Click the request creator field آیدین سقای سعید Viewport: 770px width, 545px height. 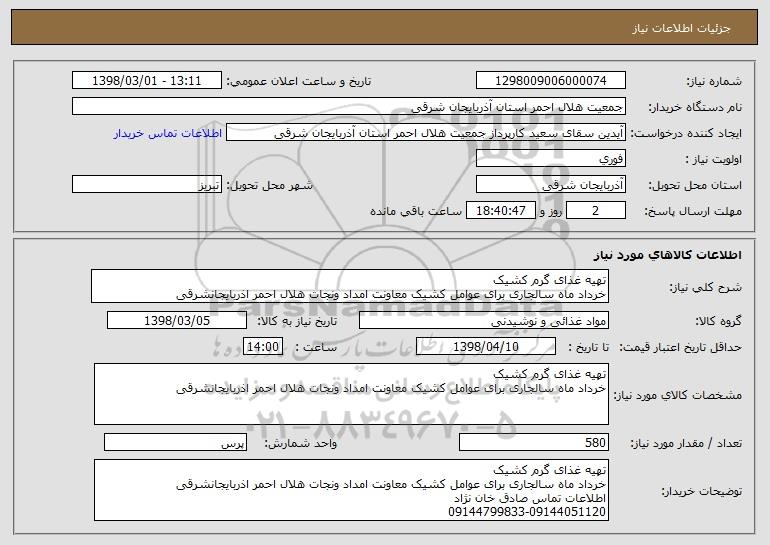[426, 133]
